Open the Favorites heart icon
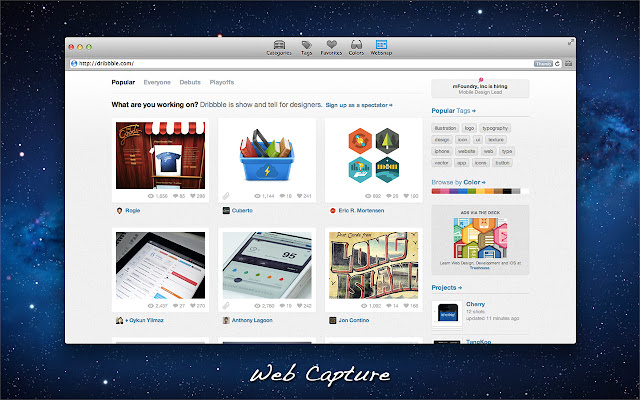 coord(331,47)
